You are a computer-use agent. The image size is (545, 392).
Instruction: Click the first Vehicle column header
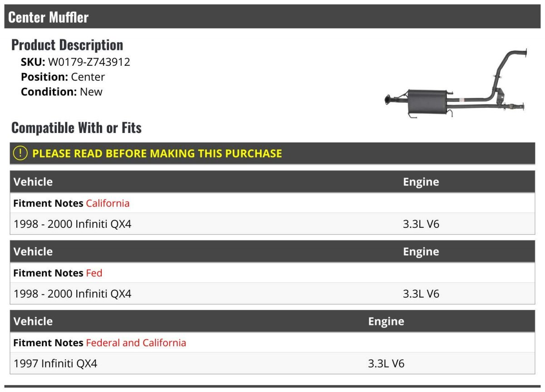pos(33,182)
